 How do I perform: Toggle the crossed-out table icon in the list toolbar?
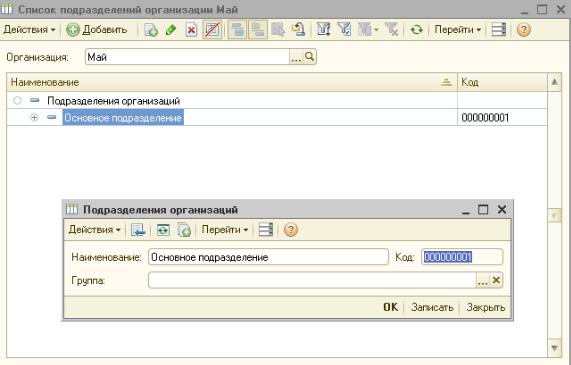click(x=212, y=30)
